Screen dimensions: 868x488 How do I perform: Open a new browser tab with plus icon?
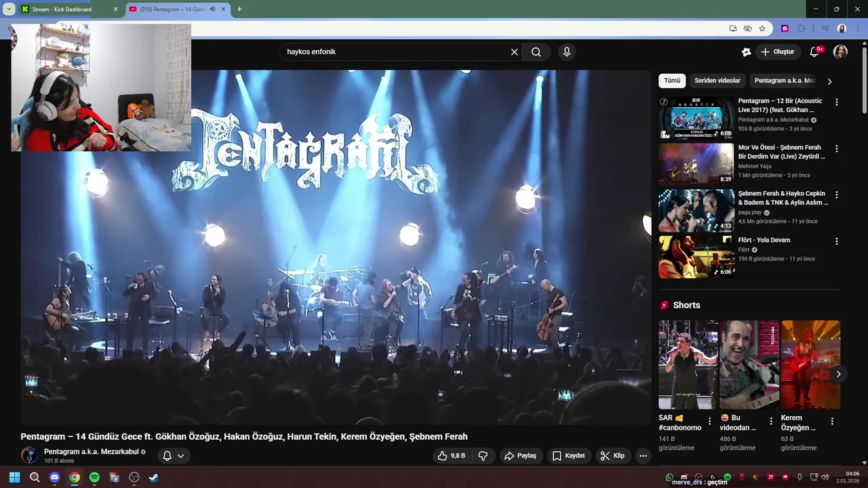(239, 9)
